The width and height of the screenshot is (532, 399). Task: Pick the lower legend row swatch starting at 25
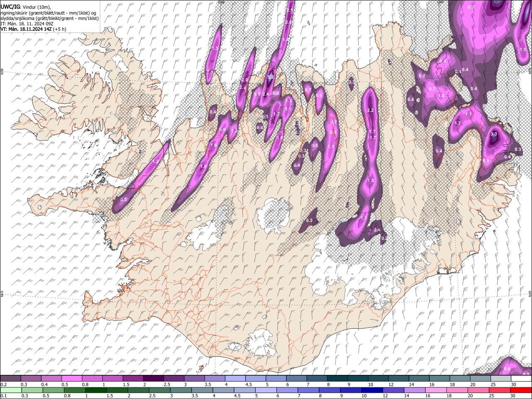(500, 390)
